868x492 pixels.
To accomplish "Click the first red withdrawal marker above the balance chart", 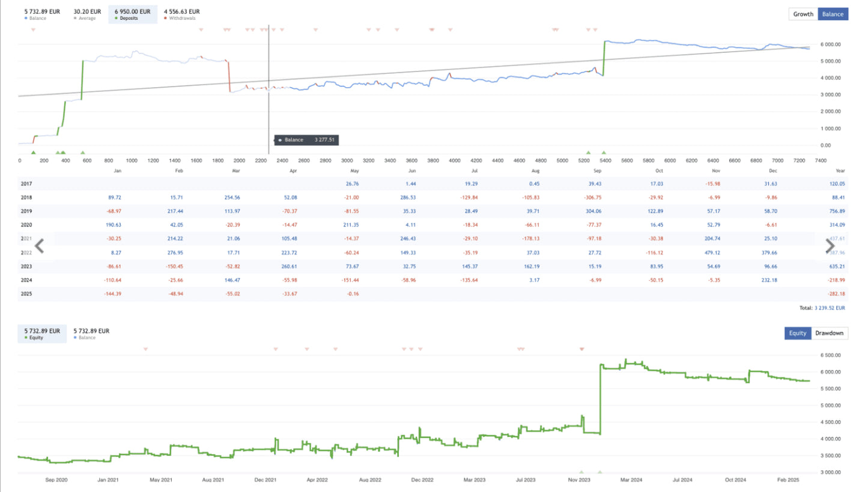I will [33, 29].
